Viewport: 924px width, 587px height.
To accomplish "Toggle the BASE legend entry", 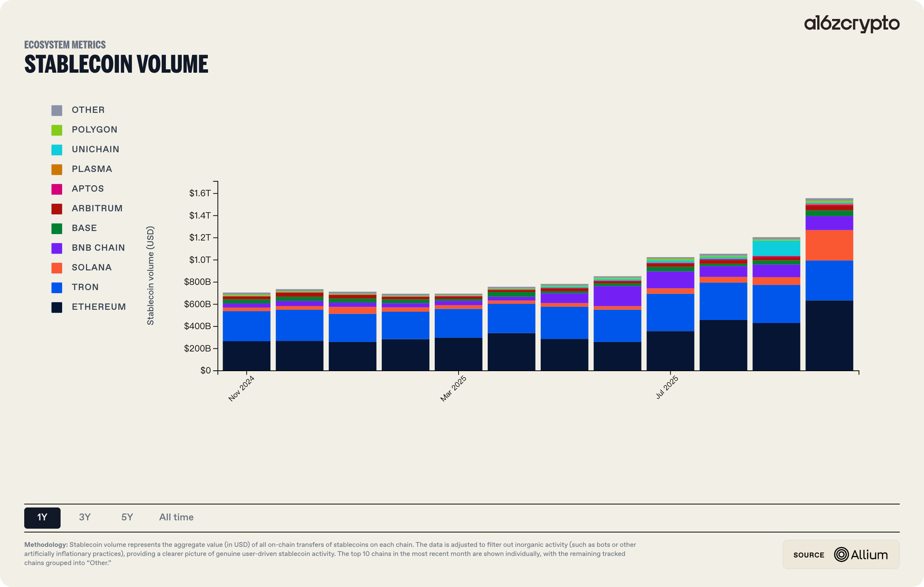I will [x=84, y=228].
